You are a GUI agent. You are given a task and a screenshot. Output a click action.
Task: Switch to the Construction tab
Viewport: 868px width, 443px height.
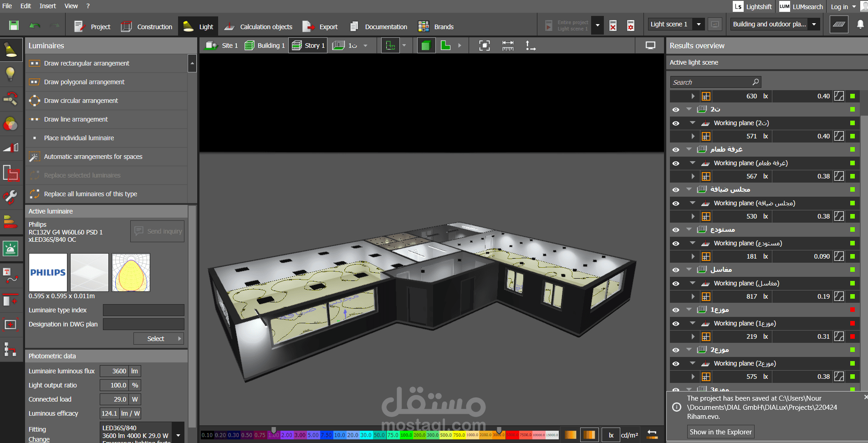[147, 27]
